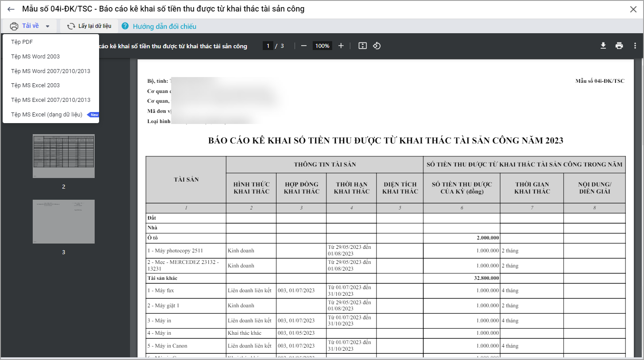Expand the Tải về dropdown arrow
The height and width of the screenshot is (360, 644).
click(x=47, y=26)
